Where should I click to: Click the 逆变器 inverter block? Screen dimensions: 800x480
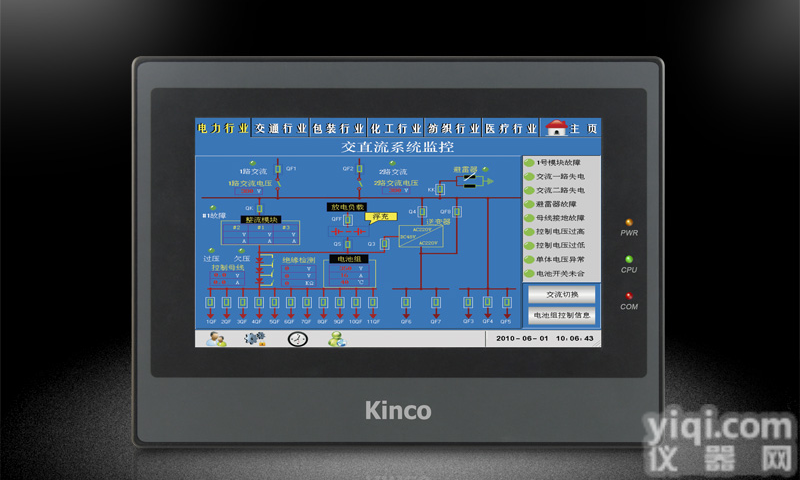click(421, 236)
